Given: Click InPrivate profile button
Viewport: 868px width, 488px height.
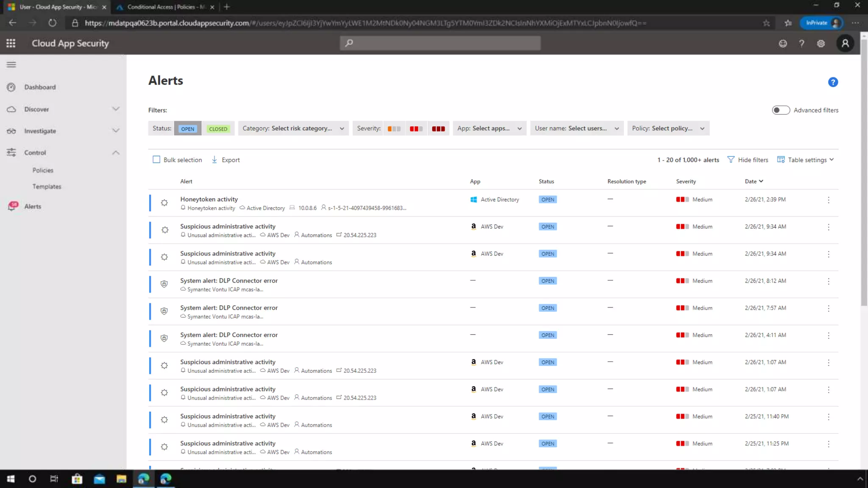Looking at the screenshot, I should [x=822, y=23].
